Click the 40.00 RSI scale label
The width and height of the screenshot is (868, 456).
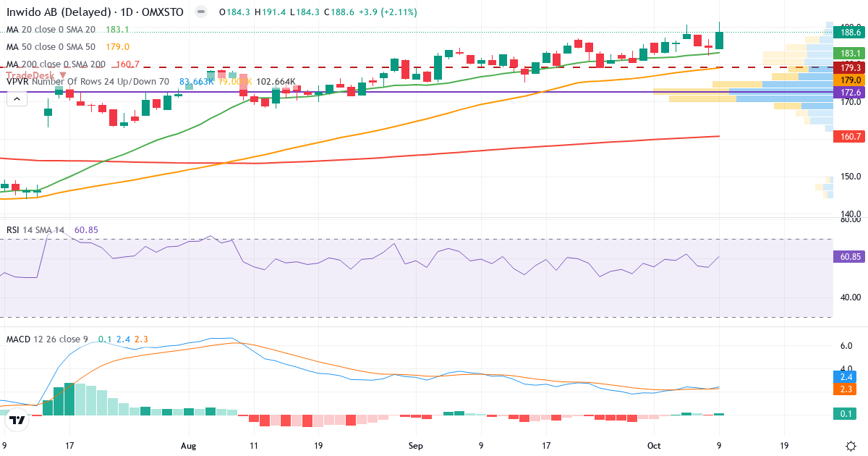click(851, 297)
